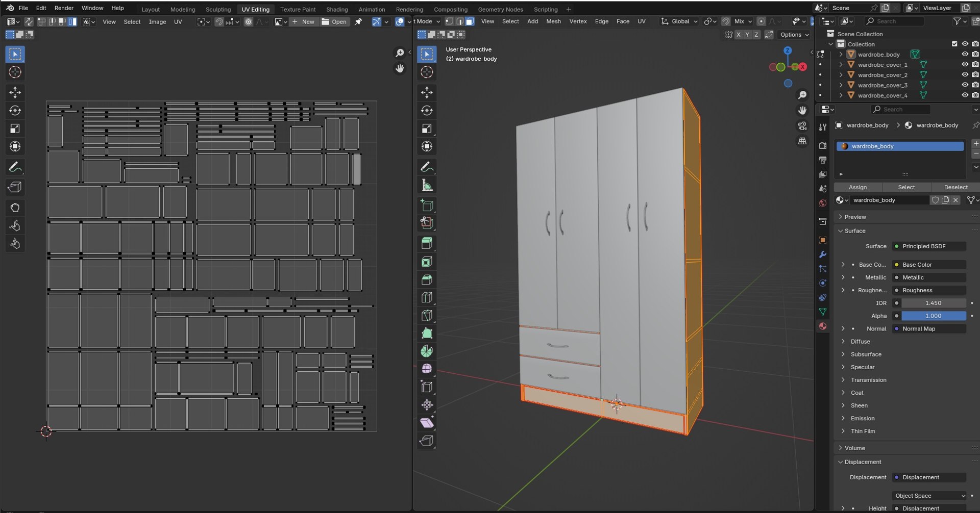
Task: Activate the Pinch tool in the UV editor
Action: pyautogui.click(x=15, y=244)
